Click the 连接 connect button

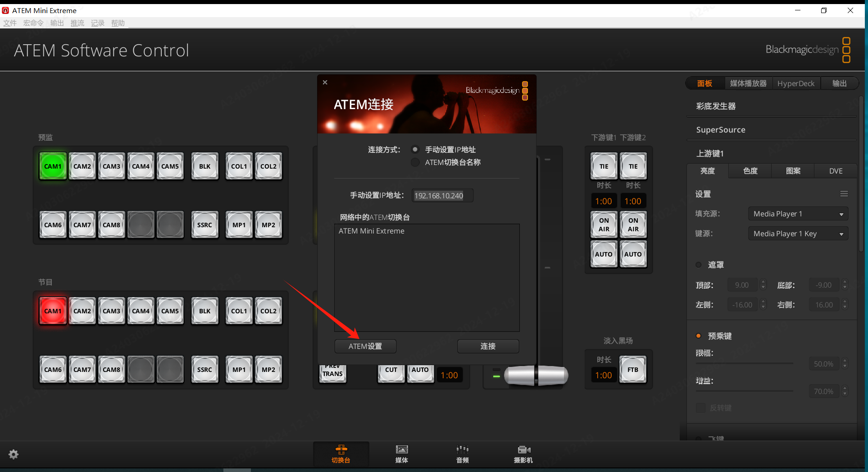click(488, 346)
